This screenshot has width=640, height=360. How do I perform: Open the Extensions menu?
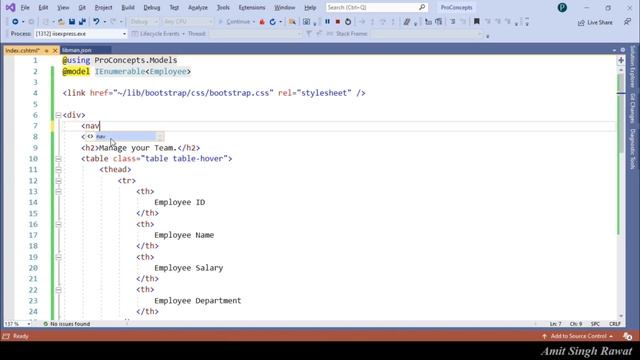coord(252,7)
